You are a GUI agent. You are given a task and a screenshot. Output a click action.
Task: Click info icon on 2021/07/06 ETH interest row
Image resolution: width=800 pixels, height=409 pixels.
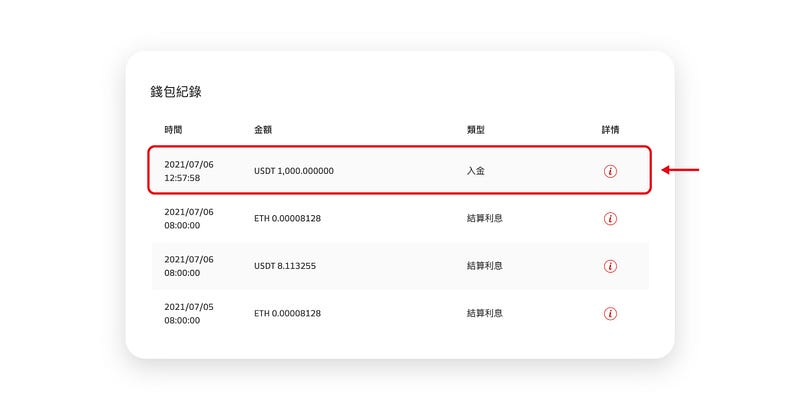610,219
